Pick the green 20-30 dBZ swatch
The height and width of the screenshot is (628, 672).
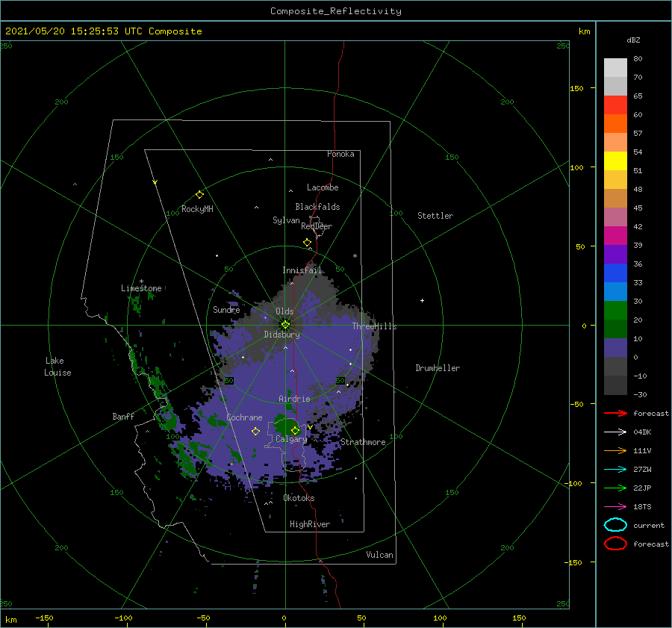coord(615,311)
